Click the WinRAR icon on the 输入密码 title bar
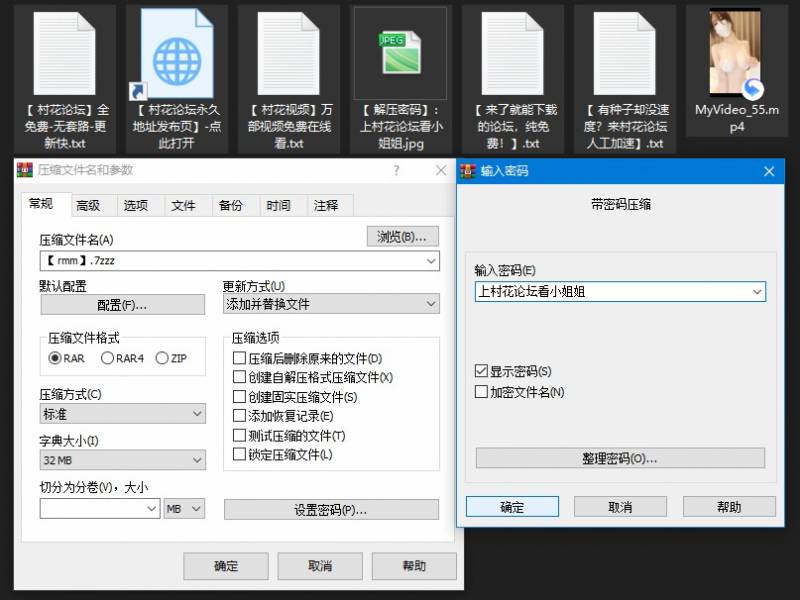 466,171
